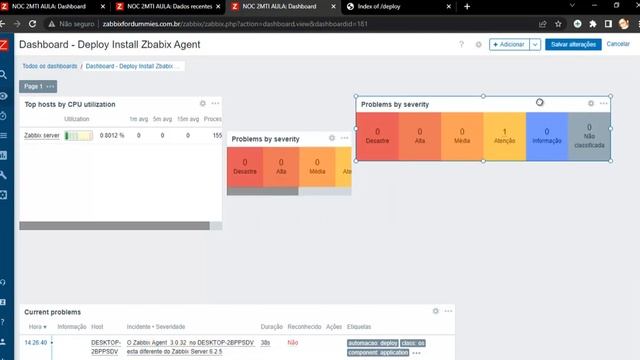This screenshot has height=360, width=640.
Task: Open the browser profile avatar
Action: (624, 24)
